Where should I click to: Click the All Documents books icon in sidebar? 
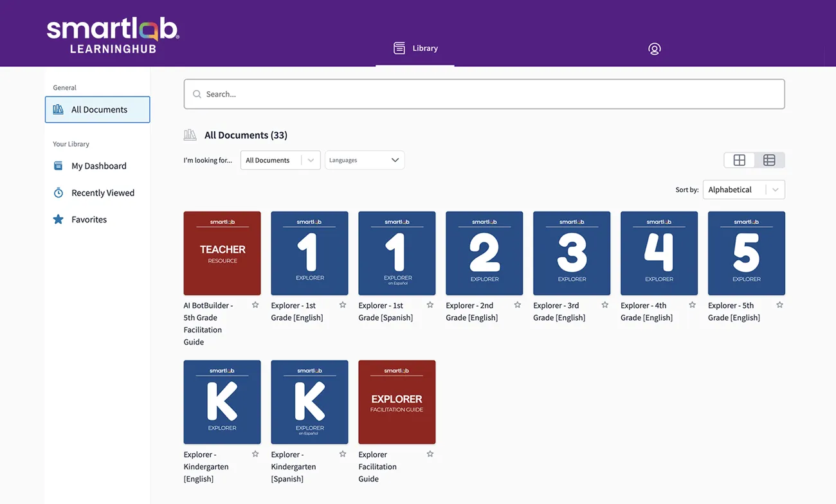click(x=59, y=109)
